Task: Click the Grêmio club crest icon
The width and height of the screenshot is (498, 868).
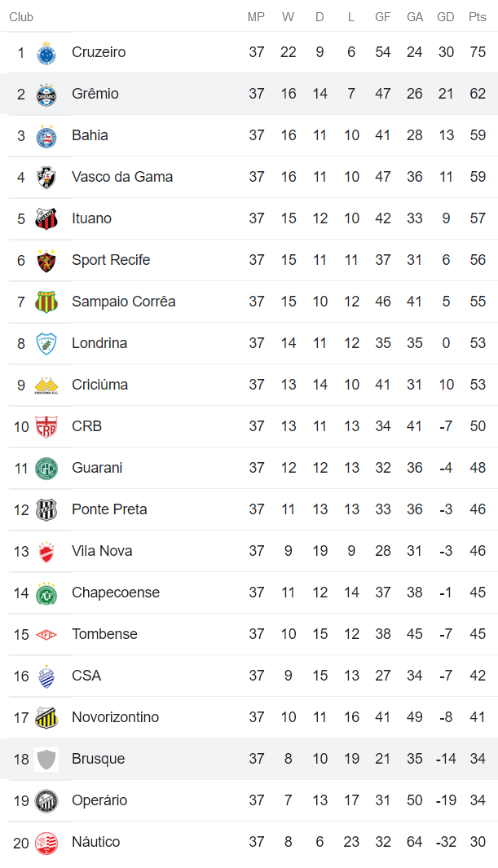Action: pos(46,95)
